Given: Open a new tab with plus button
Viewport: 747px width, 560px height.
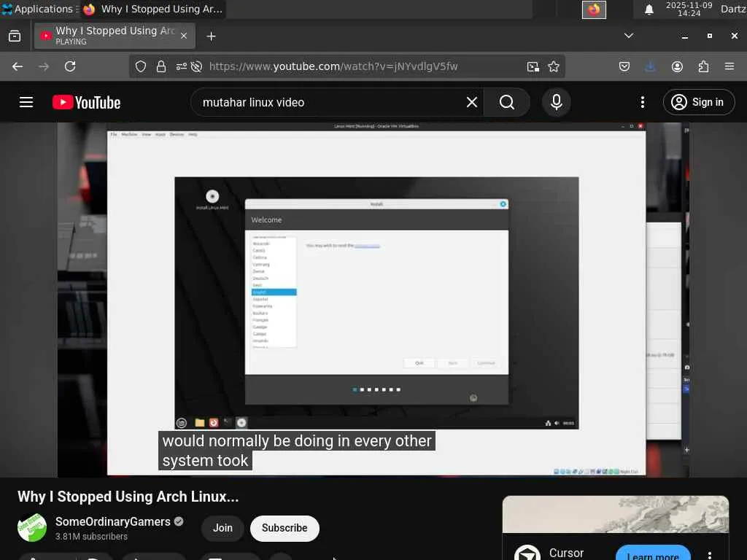Looking at the screenshot, I should 211,36.
